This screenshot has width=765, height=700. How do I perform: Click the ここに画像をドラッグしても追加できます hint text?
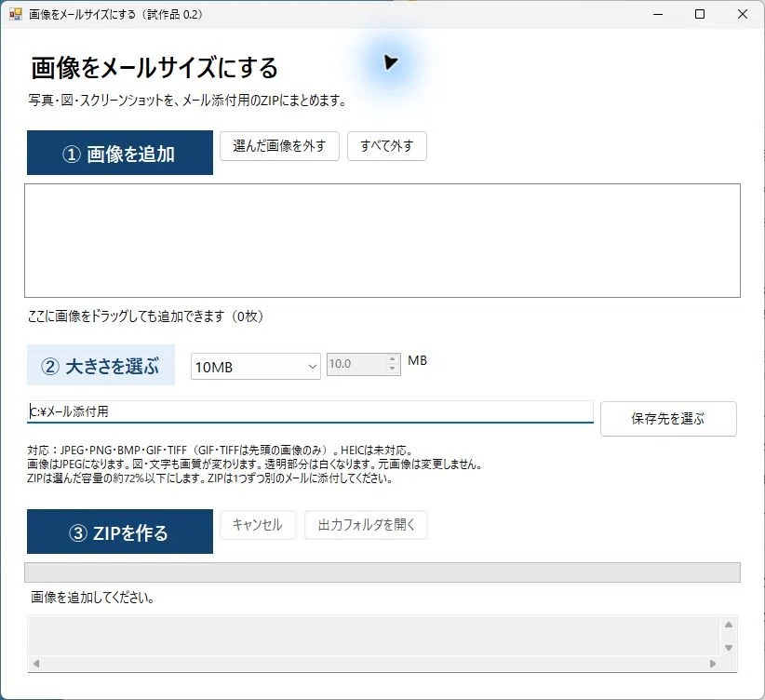point(146,316)
